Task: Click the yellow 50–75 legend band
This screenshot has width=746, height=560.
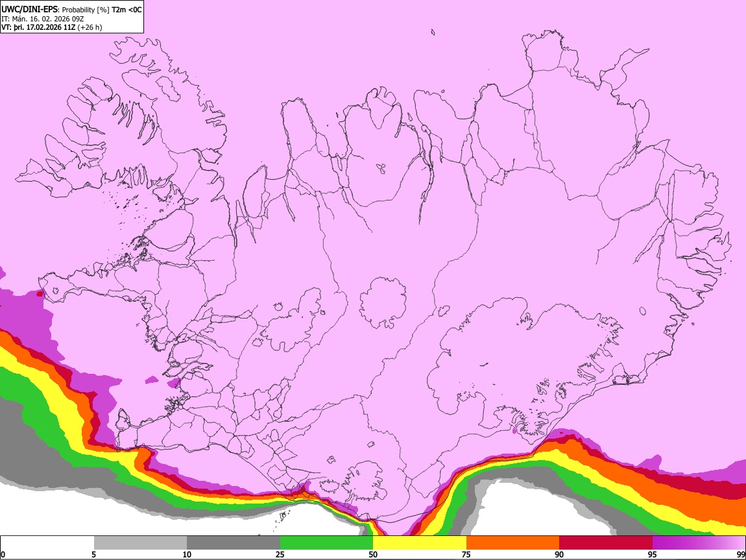Action: [420, 542]
